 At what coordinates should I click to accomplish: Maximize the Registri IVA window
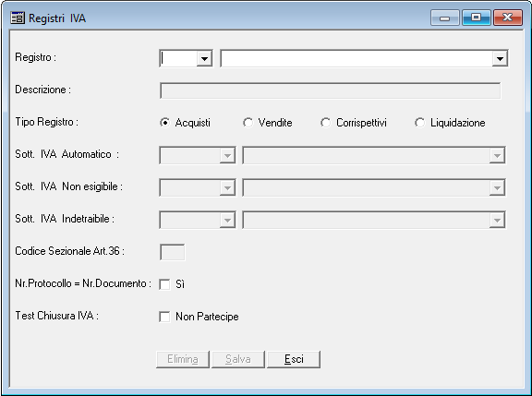pos(477,18)
